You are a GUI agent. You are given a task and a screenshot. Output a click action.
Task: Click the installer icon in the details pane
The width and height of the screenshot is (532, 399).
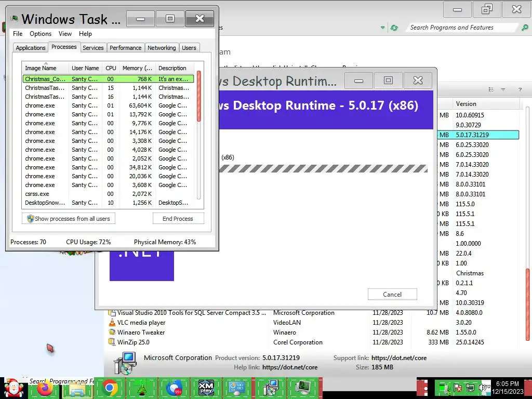(x=125, y=363)
